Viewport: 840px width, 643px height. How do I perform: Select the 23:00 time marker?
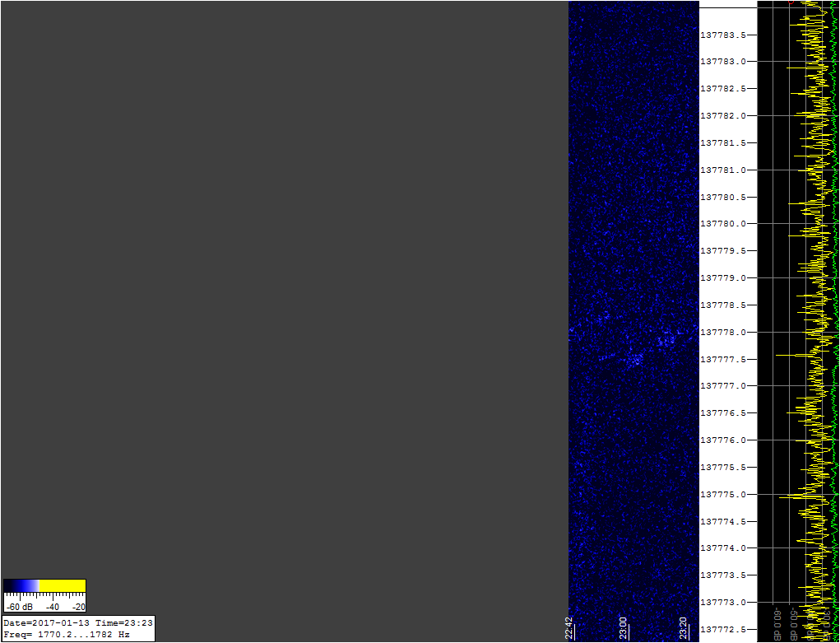(624, 628)
